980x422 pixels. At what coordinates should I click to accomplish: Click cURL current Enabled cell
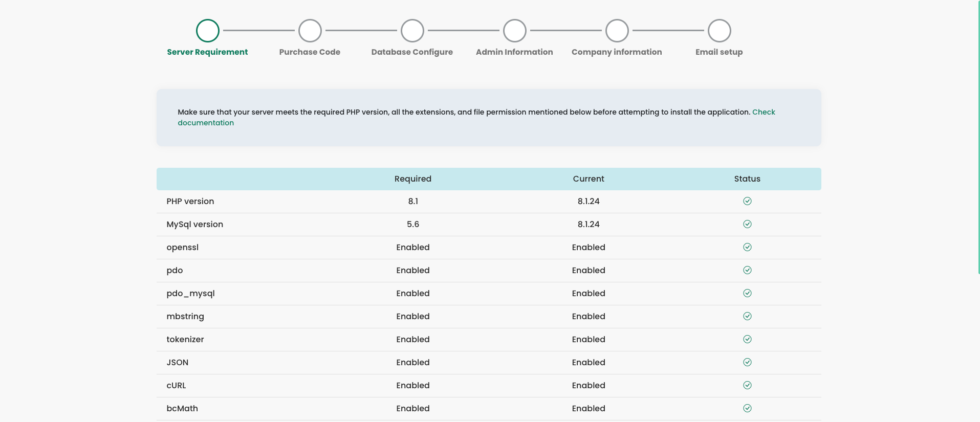point(589,386)
